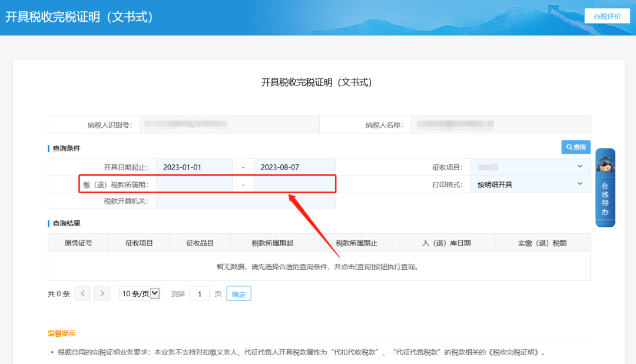636x364 pixels.
Task: Click the 纳税人名称 field
Action: (x=500, y=125)
